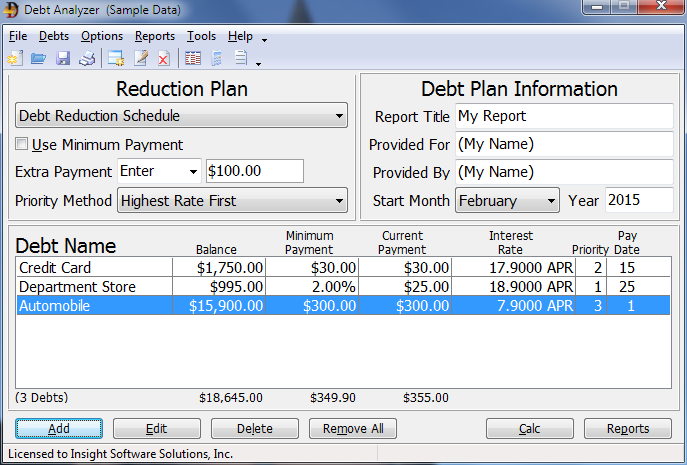Expand the Extra Payment type dropdown

click(x=159, y=171)
